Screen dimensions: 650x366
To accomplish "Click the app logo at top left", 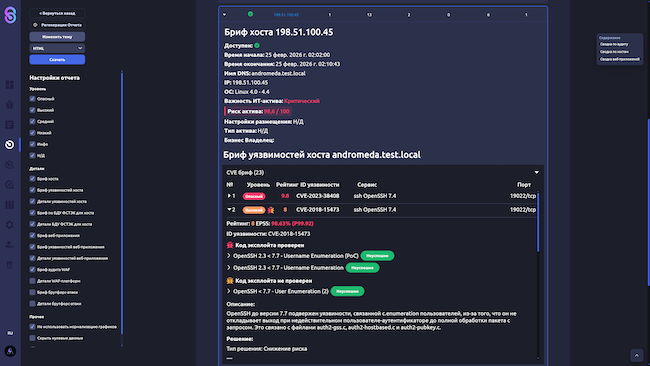I will pos(10,15).
